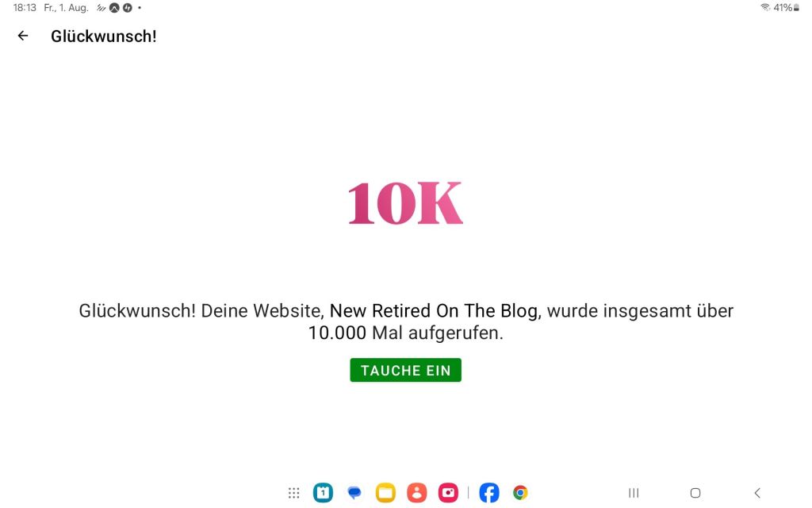Open Chrome browser from the taskbar

click(520, 492)
